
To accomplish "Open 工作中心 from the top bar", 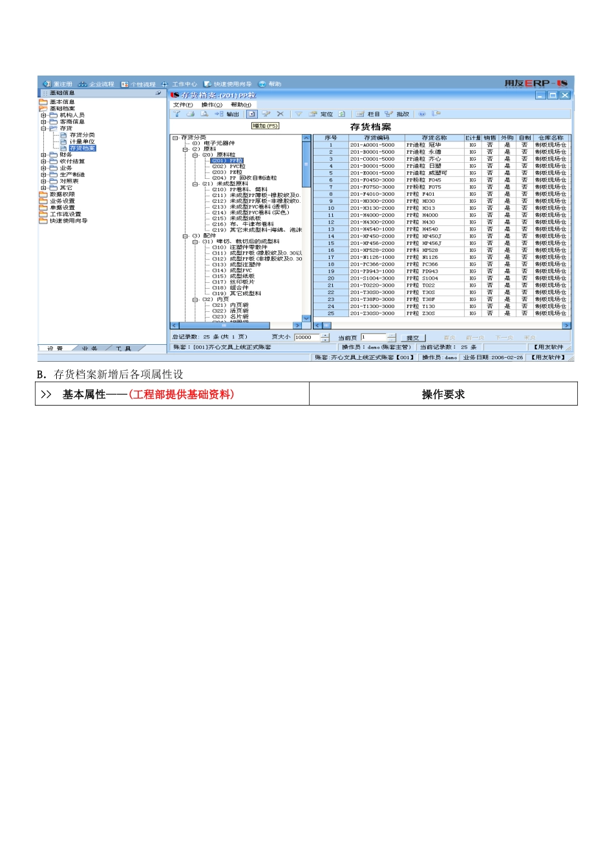I will pyautogui.click(x=179, y=84).
